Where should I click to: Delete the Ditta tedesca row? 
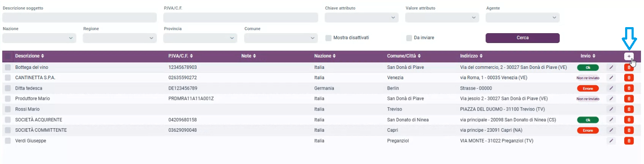629,88
